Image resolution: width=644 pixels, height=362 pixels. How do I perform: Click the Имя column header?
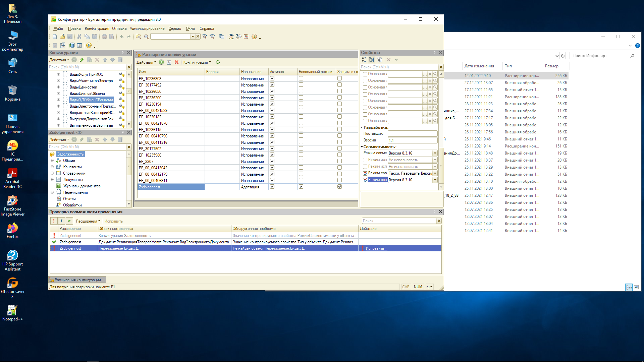(171, 72)
